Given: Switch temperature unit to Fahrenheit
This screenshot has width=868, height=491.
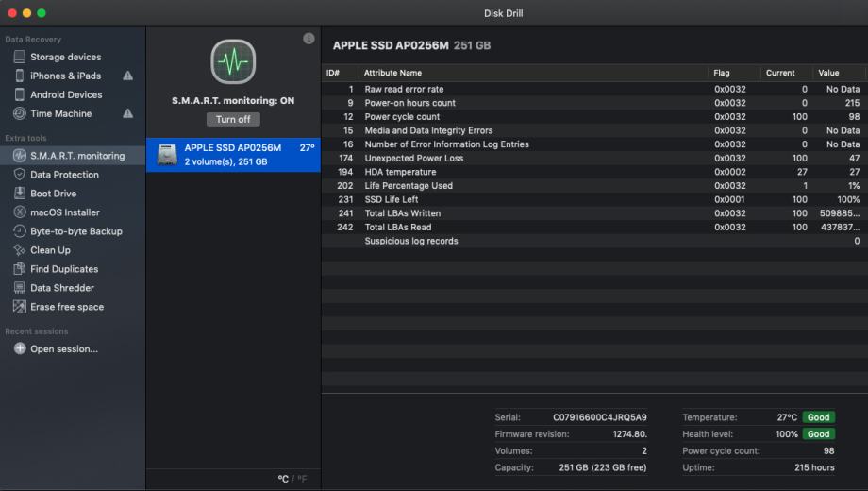Looking at the screenshot, I should (x=303, y=480).
